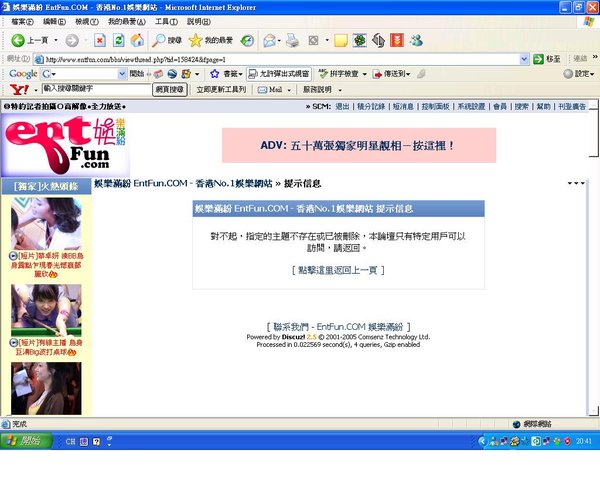Screen dimensions: 600x484
Task: Open the billiards video thumbnail in sidebar
Action: click(46, 310)
